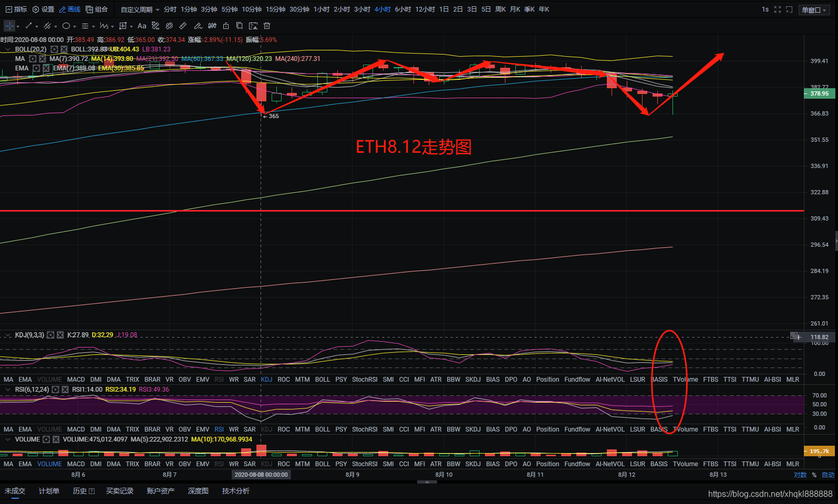Image resolution: width=838 pixels, height=504 pixels.
Task: Open crosshair tool dropdown arrow
Action: point(18,26)
